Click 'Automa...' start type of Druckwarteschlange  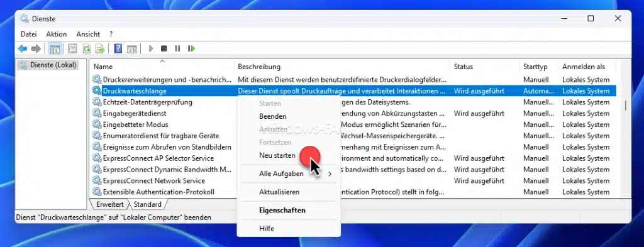click(x=539, y=91)
